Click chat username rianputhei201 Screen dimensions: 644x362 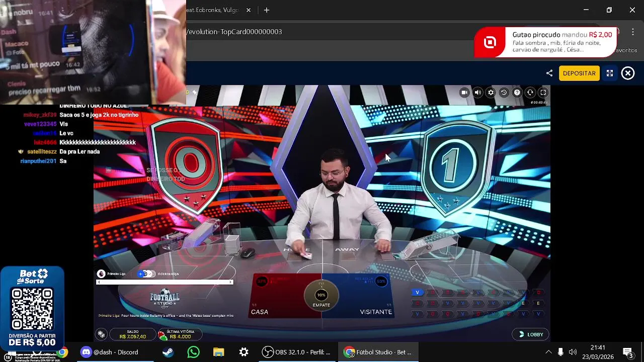click(38, 161)
